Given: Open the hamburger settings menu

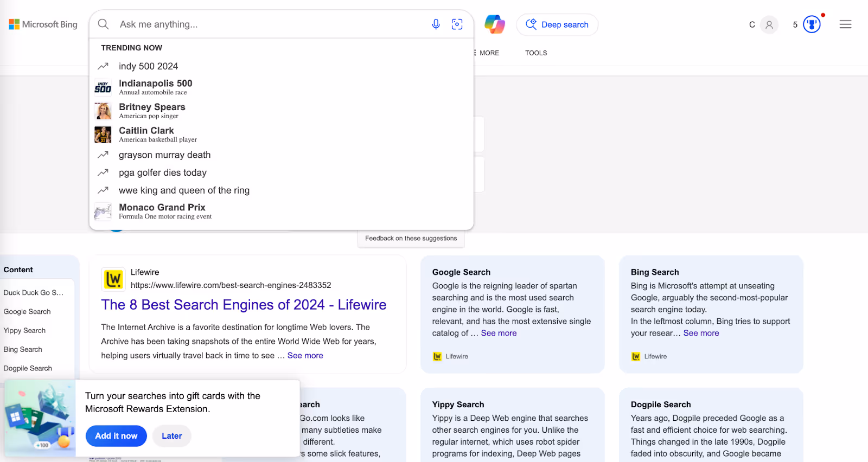Looking at the screenshot, I should (845, 24).
